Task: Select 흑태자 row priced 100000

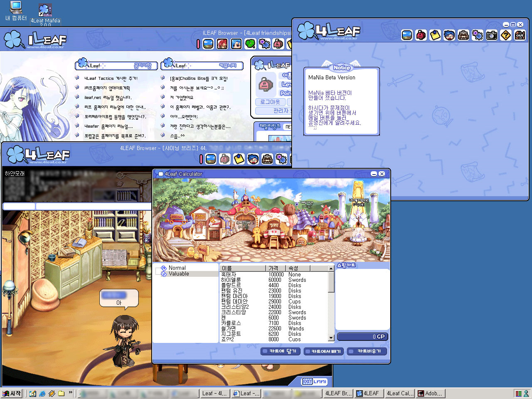Action: [x=274, y=275]
